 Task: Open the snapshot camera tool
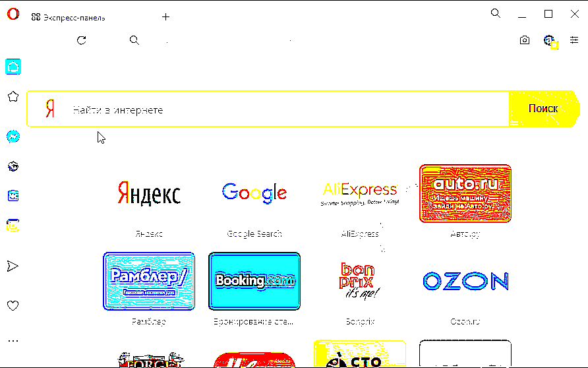(525, 40)
